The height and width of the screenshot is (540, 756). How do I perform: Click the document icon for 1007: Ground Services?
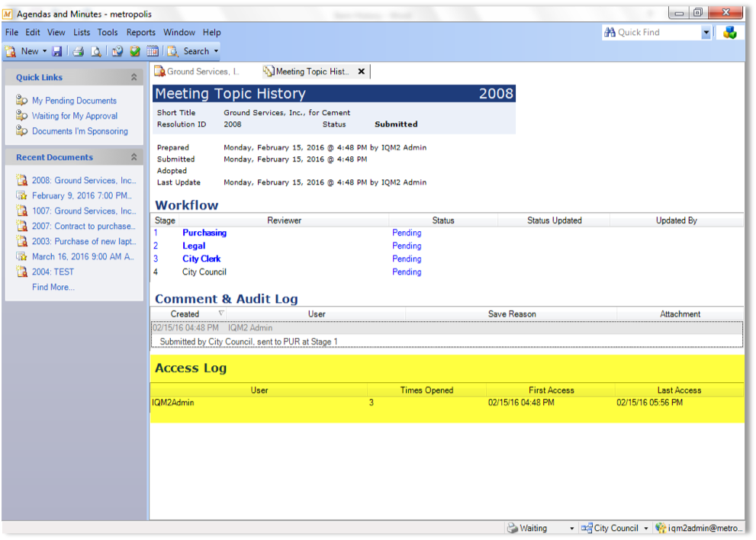point(21,211)
